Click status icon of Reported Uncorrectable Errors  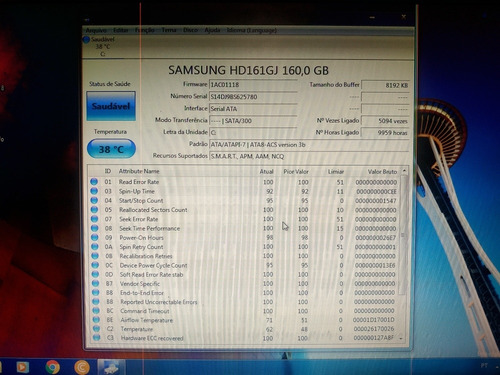(x=96, y=302)
